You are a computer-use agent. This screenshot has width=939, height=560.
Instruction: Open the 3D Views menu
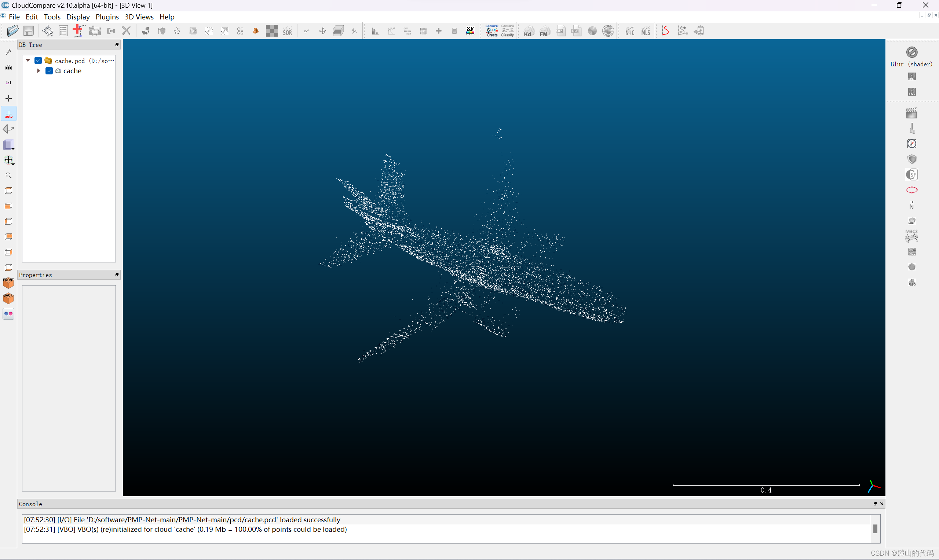click(x=139, y=17)
